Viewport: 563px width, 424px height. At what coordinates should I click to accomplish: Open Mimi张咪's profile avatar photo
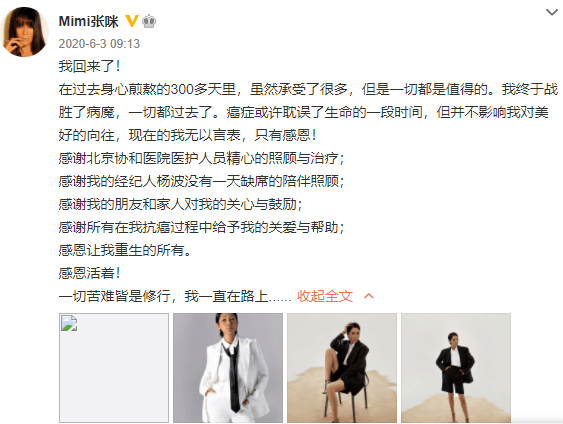click(25, 32)
